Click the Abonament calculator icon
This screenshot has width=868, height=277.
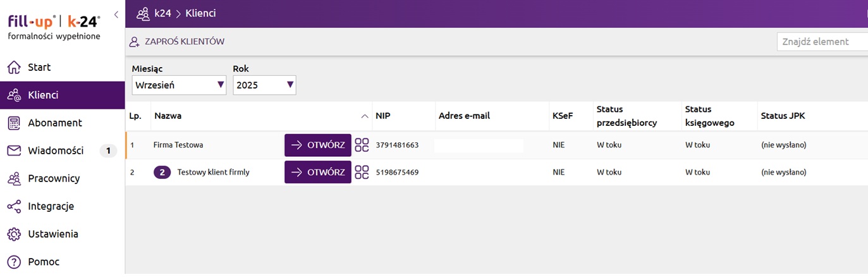(x=14, y=123)
